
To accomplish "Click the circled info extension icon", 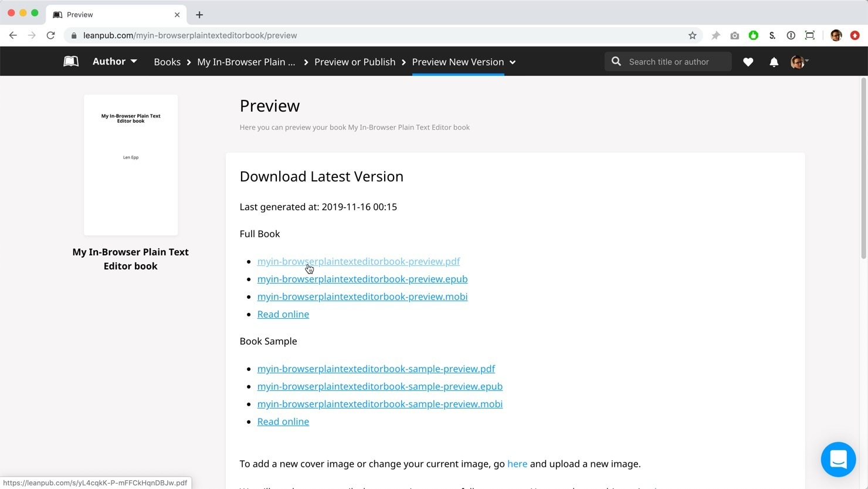I will pyautogui.click(x=791, y=35).
